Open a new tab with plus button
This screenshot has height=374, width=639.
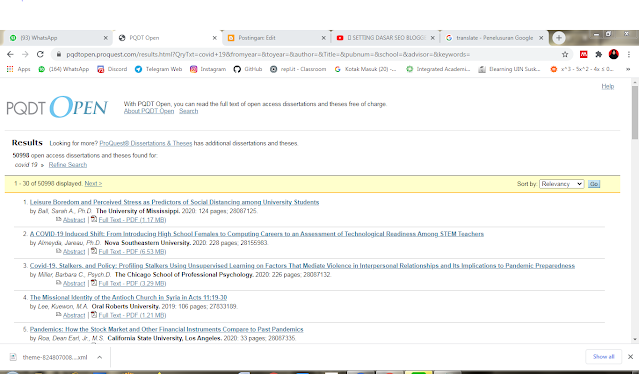point(559,38)
